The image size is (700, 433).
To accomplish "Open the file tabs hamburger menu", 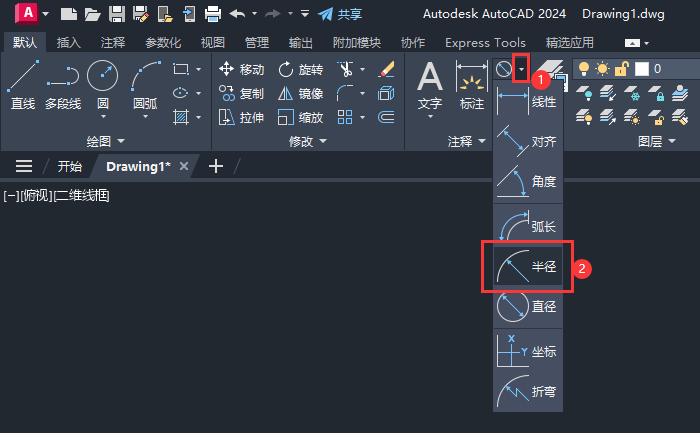I will coord(24,167).
